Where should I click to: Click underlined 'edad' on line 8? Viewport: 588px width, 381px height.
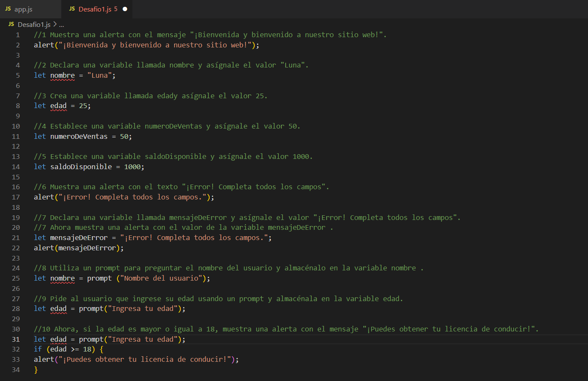pyautogui.click(x=59, y=106)
